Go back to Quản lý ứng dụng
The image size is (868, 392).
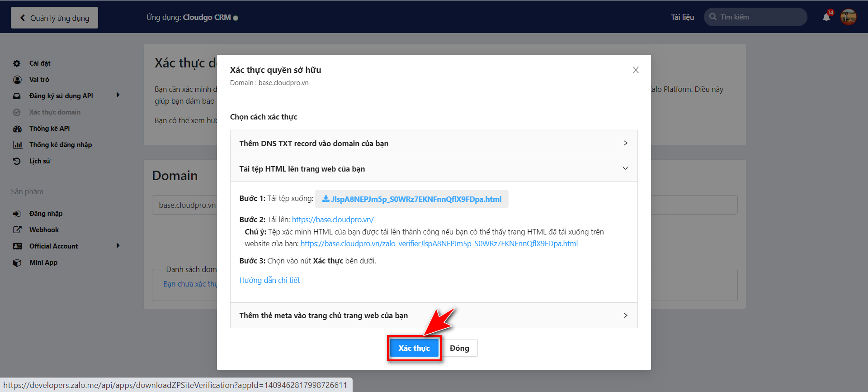54,18
